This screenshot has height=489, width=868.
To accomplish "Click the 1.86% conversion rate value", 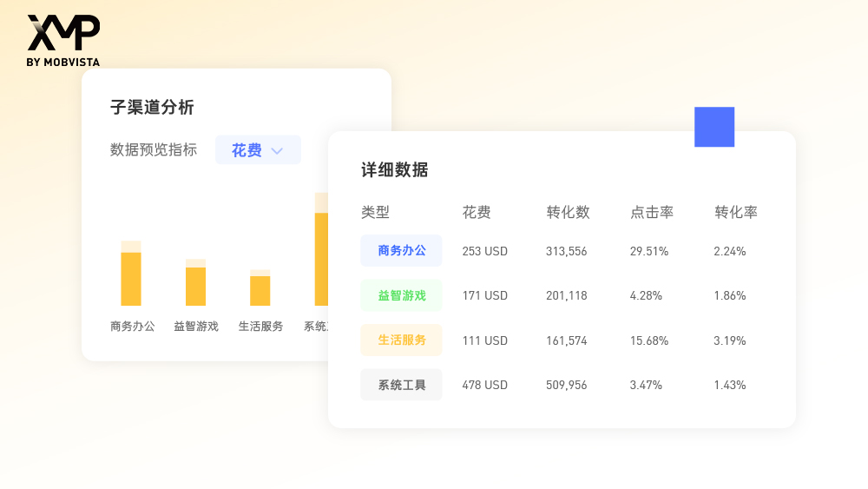I will tap(730, 295).
